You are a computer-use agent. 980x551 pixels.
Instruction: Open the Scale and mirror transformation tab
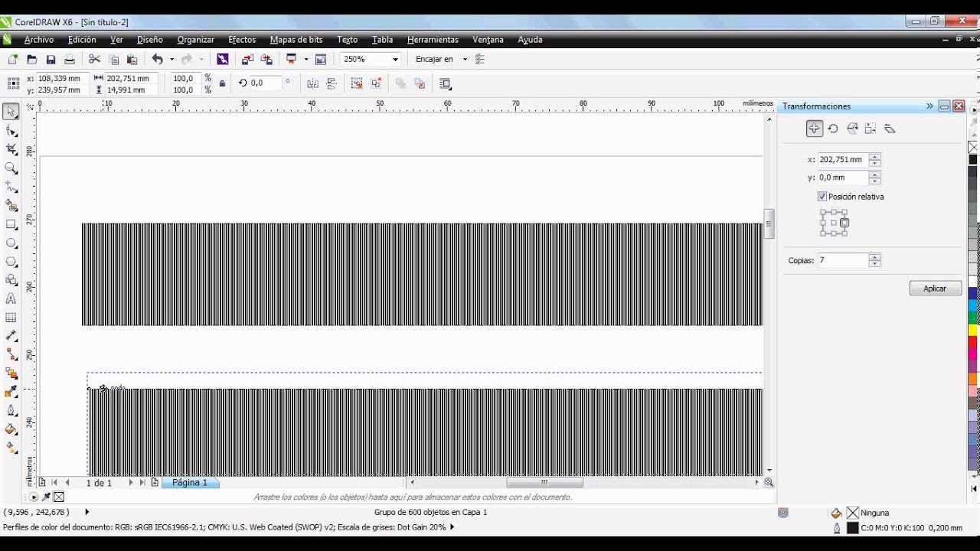[851, 129]
